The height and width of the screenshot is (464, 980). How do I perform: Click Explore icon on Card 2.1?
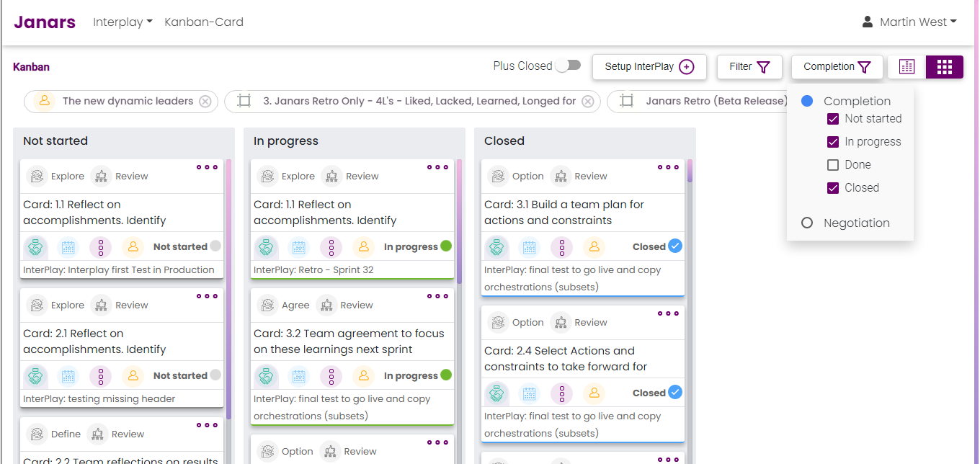[x=37, y=305]
